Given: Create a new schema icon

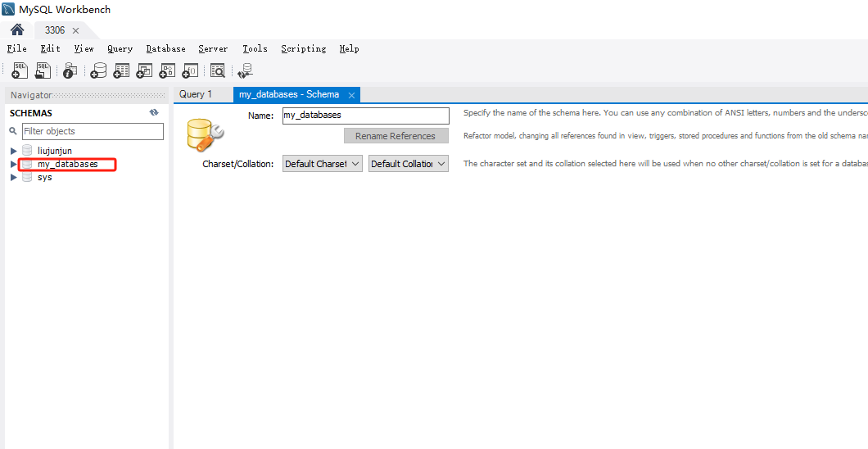Looking at the screenshot, I should 98,70.
